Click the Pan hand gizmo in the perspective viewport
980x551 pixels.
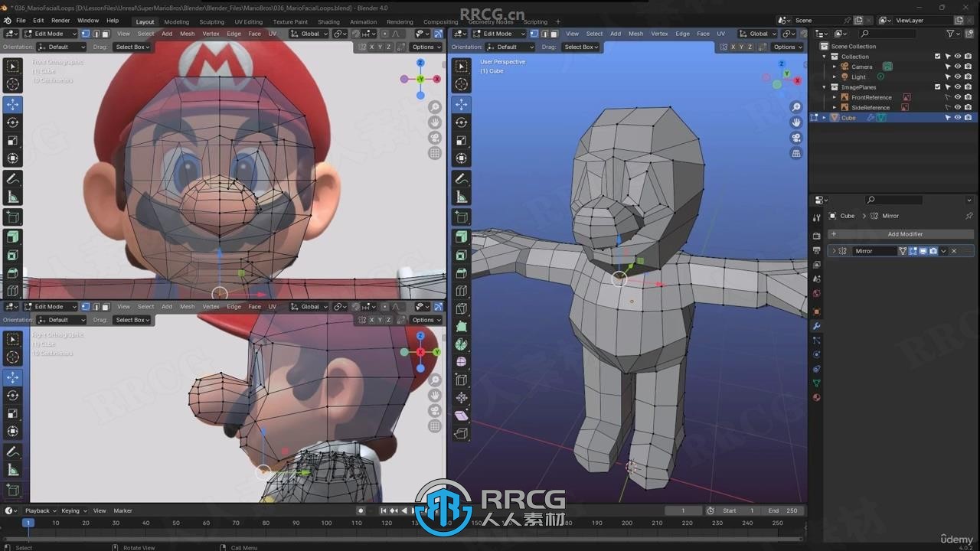pyautogui.click(x=796, y=122)
